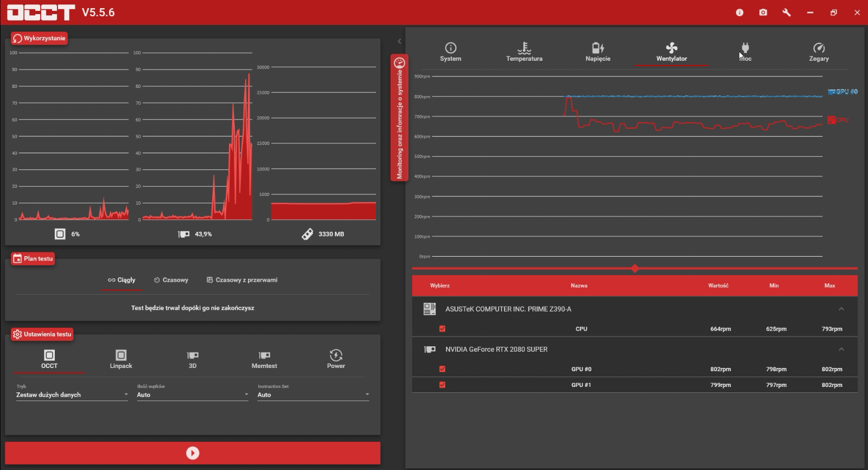Click the OCCT logo
The image size is (868, 470).
point(41,12)
